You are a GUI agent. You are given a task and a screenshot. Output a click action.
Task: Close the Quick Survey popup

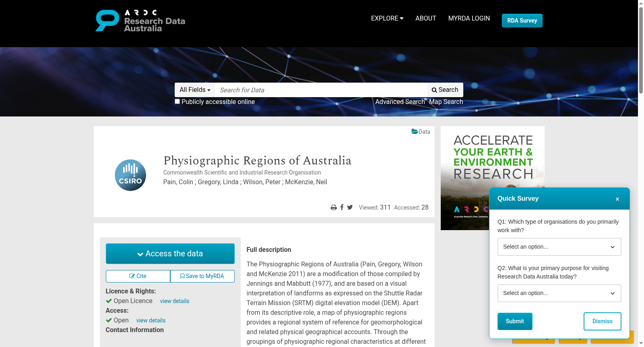pos(617,199)
